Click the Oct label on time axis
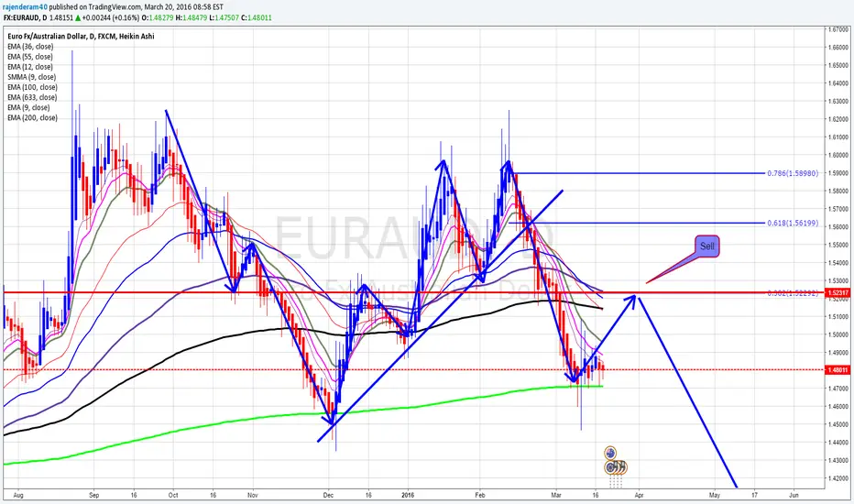The width and height of the screenshot is (854, 504). [x=173, y=495]
